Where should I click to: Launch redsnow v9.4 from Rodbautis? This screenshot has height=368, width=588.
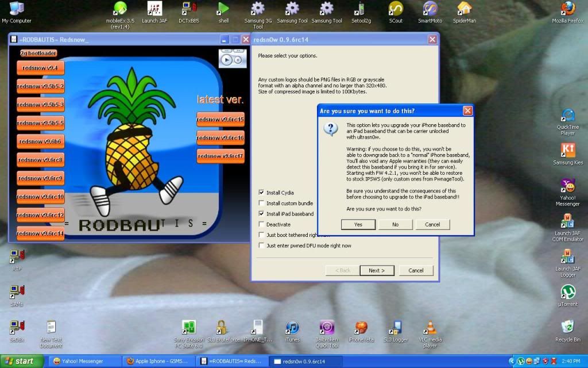tap(40, 68)
